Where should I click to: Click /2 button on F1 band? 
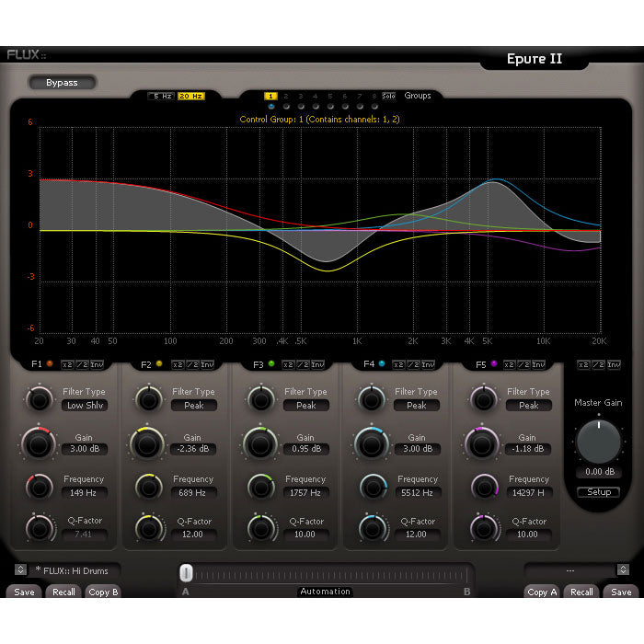pyautogui.click(x=82, y=364)
